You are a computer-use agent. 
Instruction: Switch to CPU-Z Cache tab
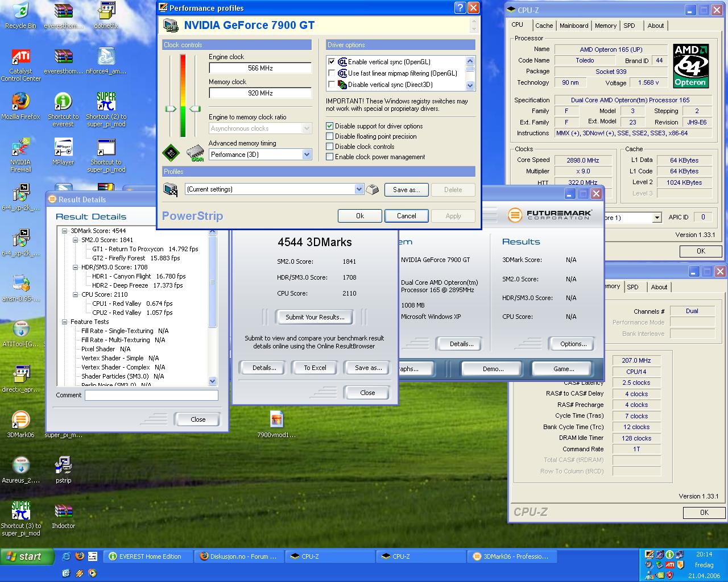click(544, 26)
